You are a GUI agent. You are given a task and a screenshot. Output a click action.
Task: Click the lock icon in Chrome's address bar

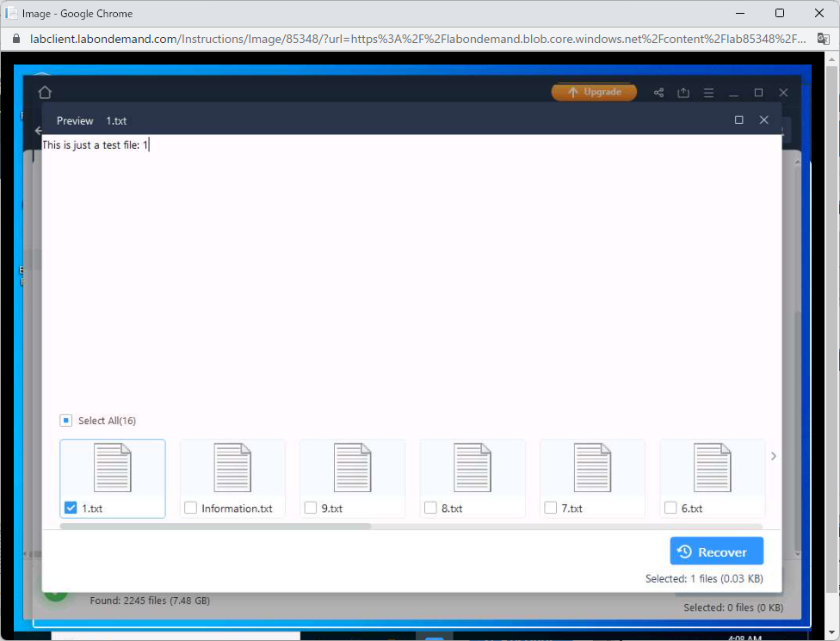[x=17, y=39]
